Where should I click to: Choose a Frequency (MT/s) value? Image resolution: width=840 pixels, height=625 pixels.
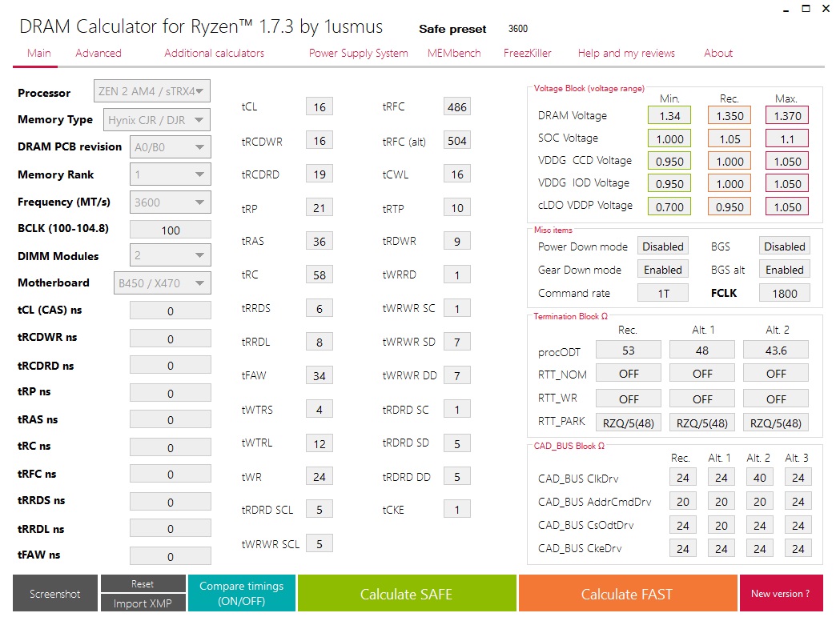[170, 202]
